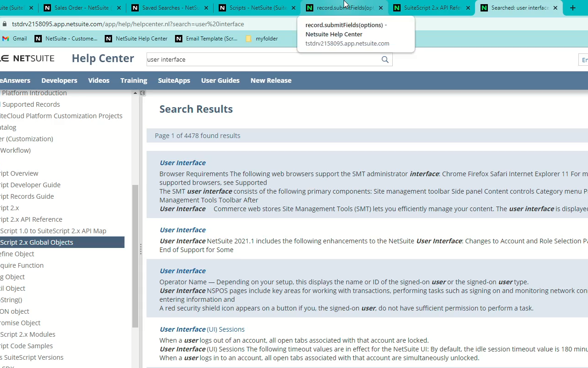Switch to the Sales Order tab
Image resolution: width=588 pixels, height=368 pixels.
point(76,8)
